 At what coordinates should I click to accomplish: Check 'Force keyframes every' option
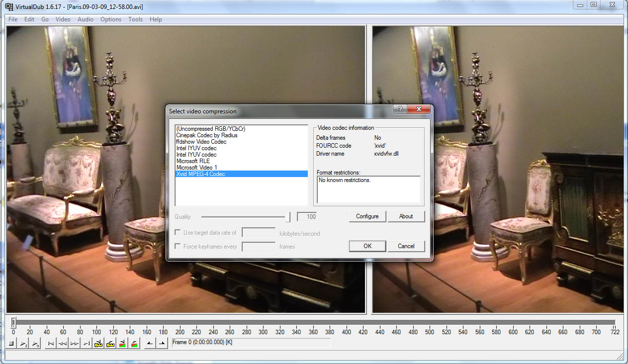click(178, 247)
